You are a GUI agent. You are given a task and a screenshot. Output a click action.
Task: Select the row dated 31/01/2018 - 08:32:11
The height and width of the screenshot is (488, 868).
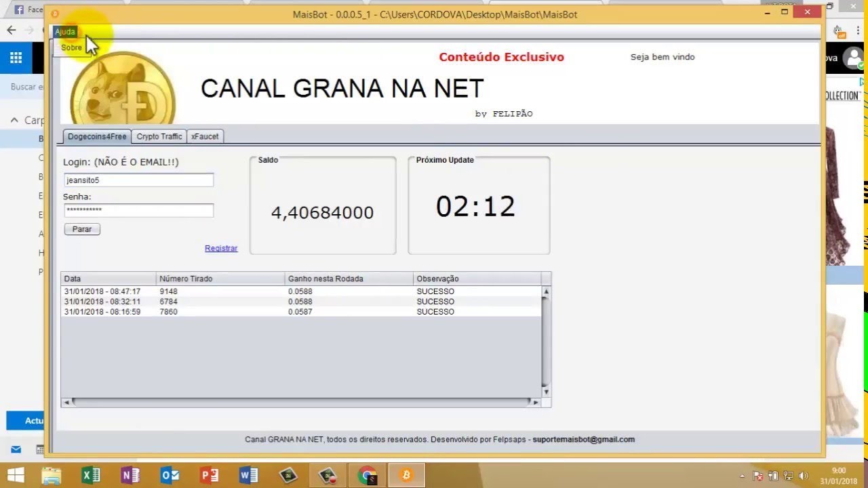301,302
